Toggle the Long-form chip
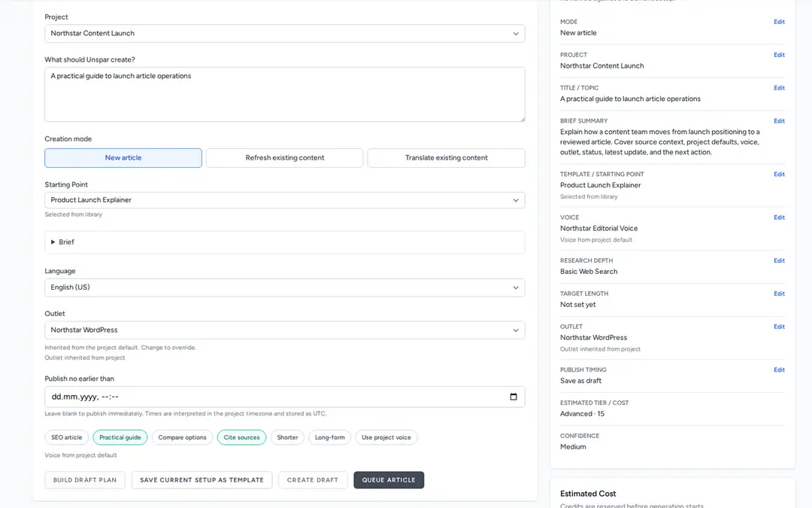812x508 pixels. (x=330, y=437)
